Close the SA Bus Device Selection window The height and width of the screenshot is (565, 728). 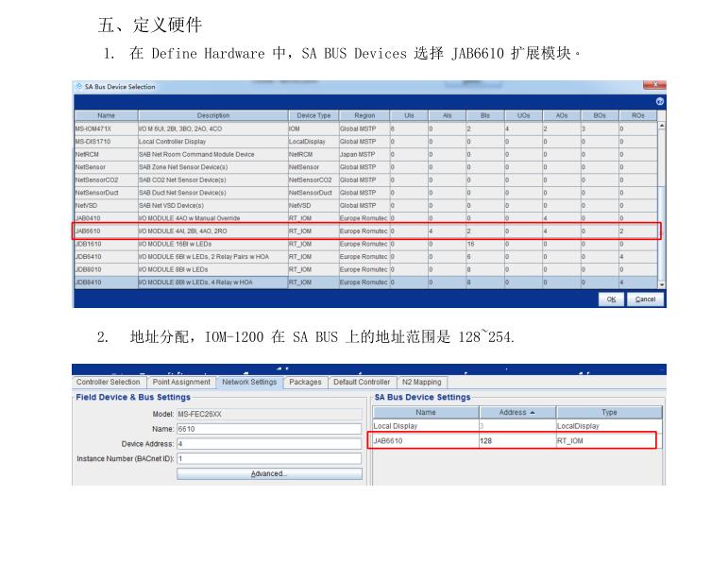[x=653, y=86]
